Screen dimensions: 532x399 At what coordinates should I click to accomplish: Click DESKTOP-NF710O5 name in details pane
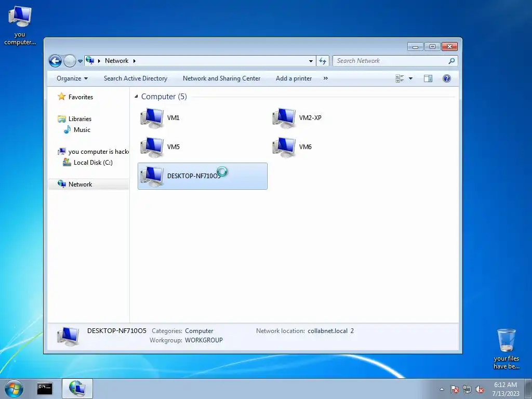point(117,331)
